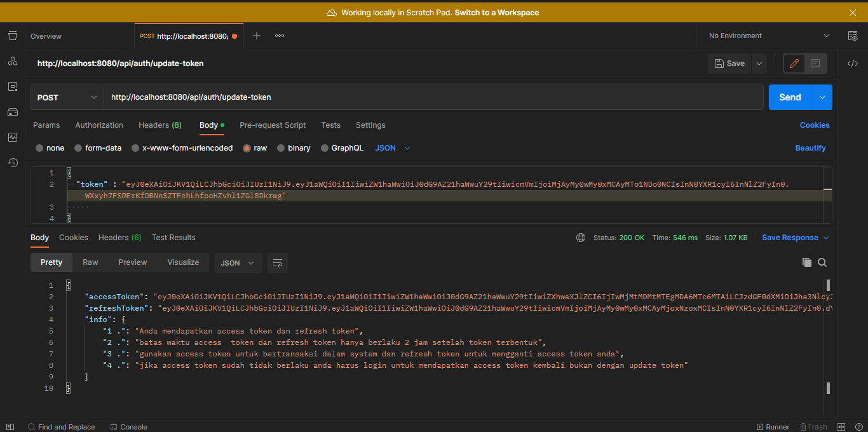Open the request Headers (8) tab
This screenshot has width=868, height=432.
point(160,125)
